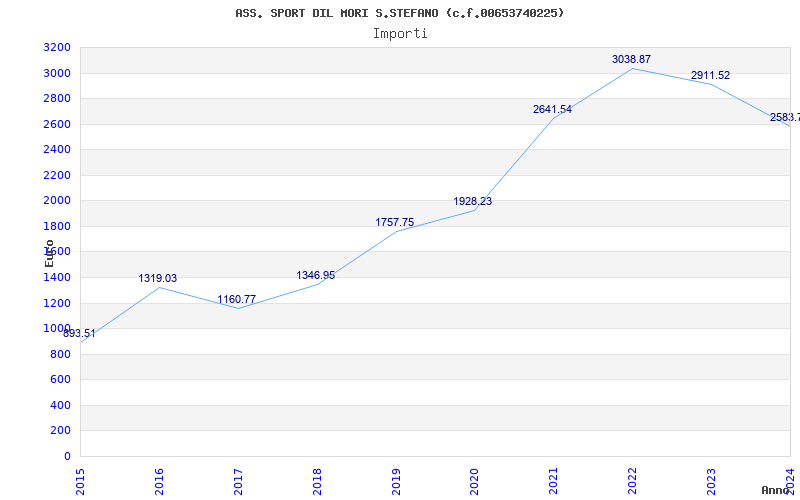Click the y-axis value 0
The width and height of the screenshot is (800, 500).
tap(67, 457)
